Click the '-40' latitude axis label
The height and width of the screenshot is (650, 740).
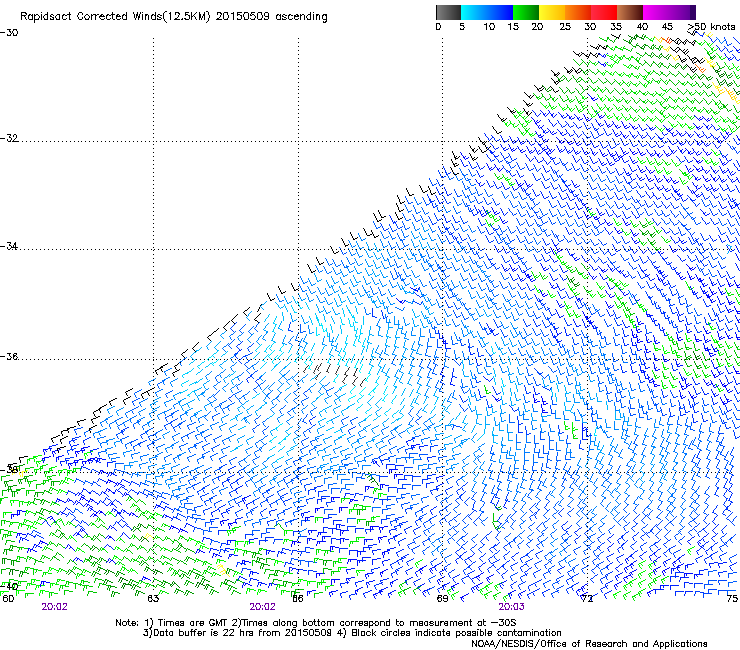coord(9,587)
